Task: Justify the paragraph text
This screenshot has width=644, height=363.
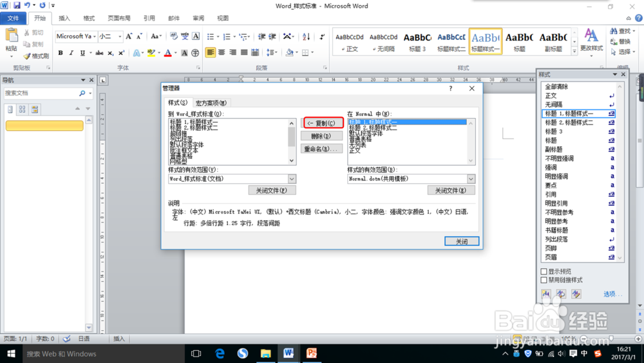Action: click(244, 52)
